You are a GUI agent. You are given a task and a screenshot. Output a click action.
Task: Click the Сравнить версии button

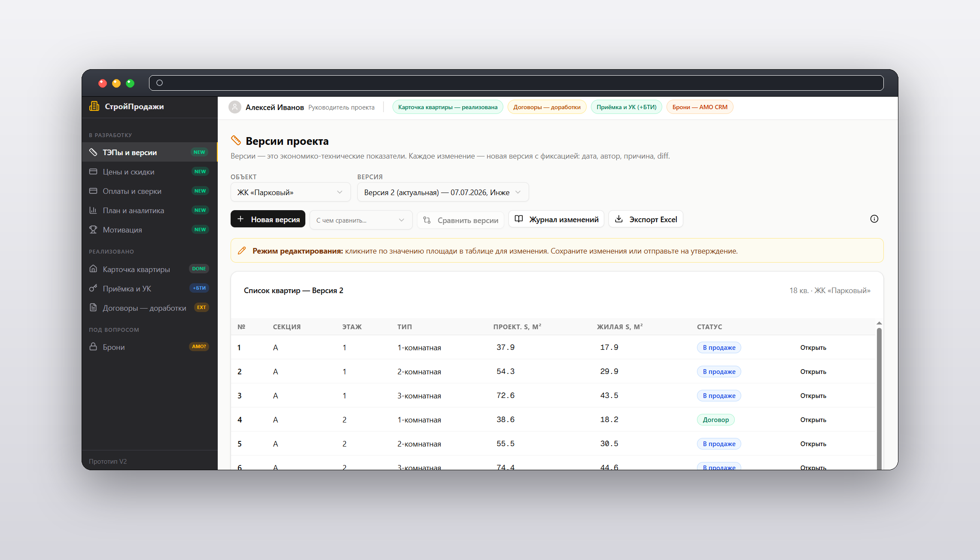click(x=460, y=220)
